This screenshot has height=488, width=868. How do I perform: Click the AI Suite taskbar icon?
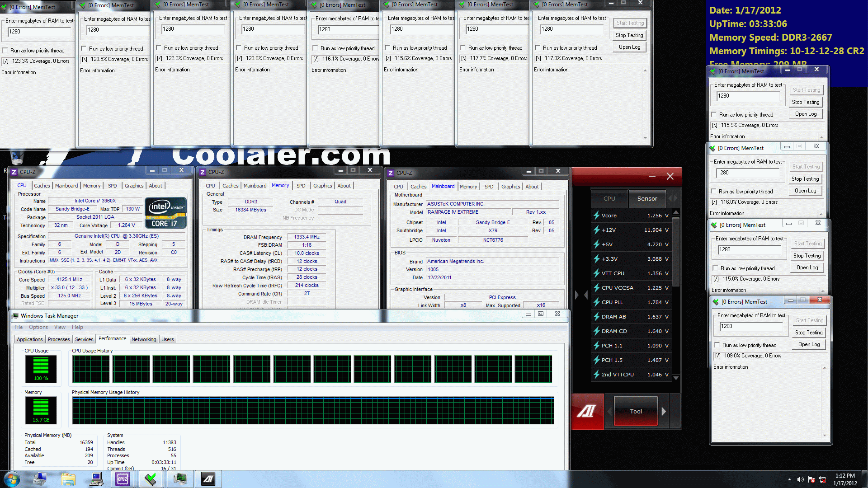[208, 479]
